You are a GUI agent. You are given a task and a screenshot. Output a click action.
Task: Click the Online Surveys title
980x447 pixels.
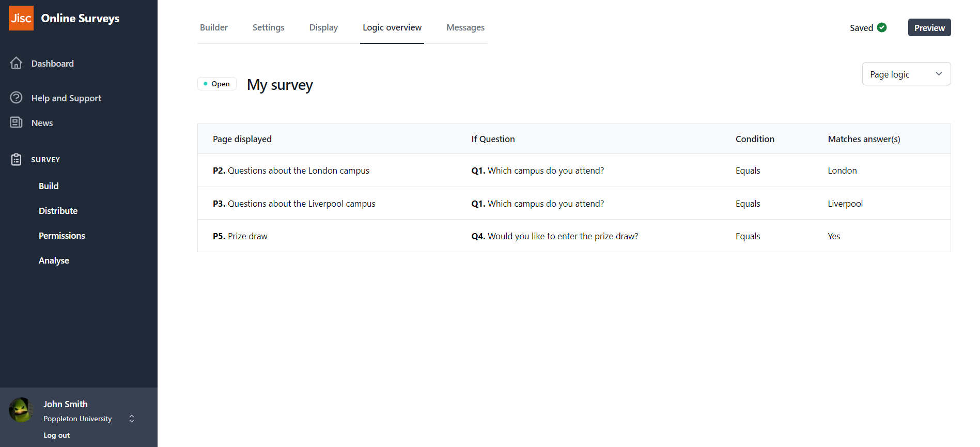(x=80, y=18)
